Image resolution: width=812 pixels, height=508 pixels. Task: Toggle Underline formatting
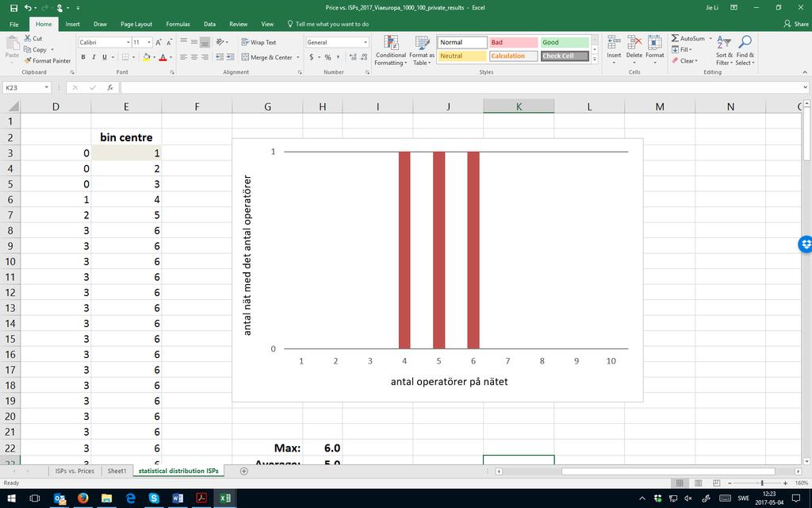click(105, 57)
